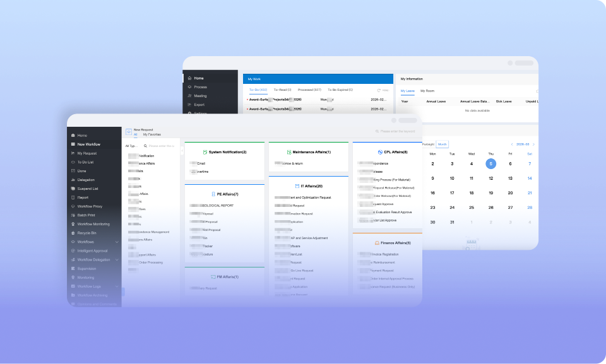Viewport: 606px width, 364px height.
Task: Click the PE Affairs category icon
Action: point(213,194)
